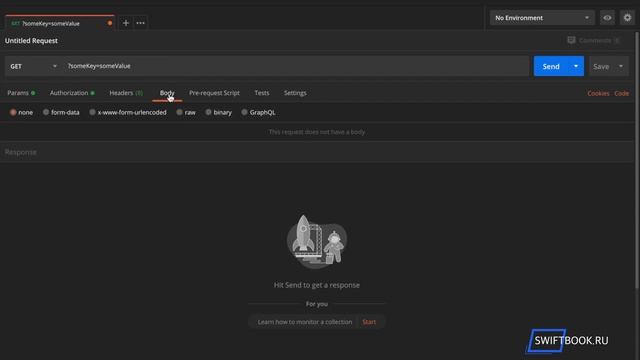640x360 pixels.
Task: Open the Tests tab
Action: tap(262, 93)
